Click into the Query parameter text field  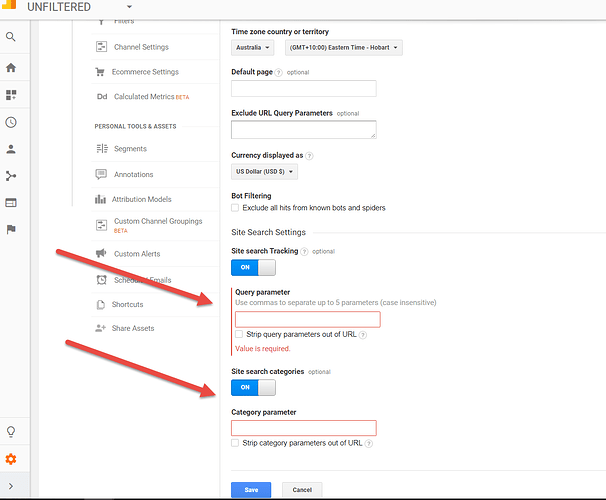[x=307, y=319]
